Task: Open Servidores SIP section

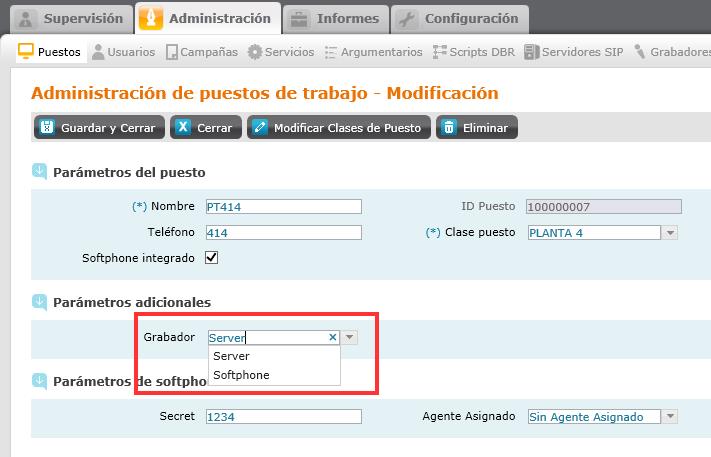Action: pyautogui.click(x=574, y=52)
